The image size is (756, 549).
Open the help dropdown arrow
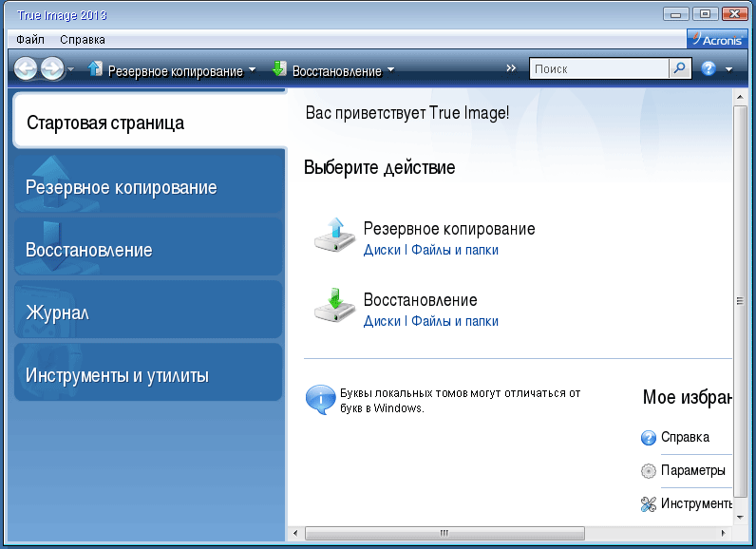tap(729, 69)
